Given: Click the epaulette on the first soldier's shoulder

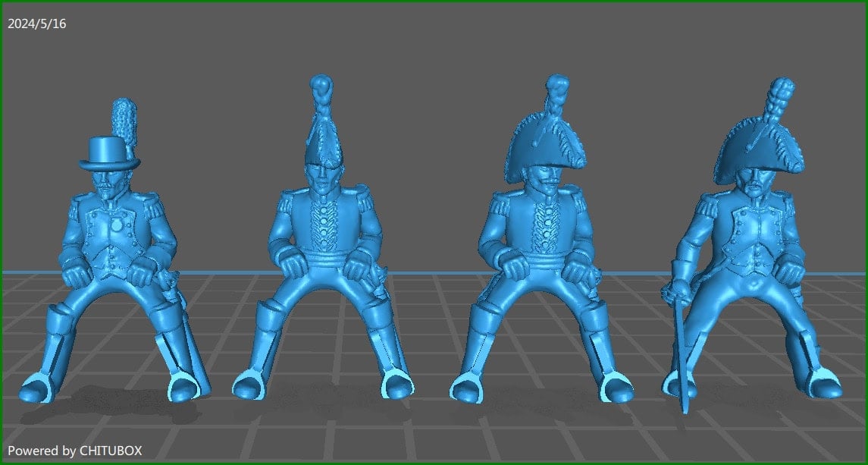Looking at the screenshot, I should [154, 200].
